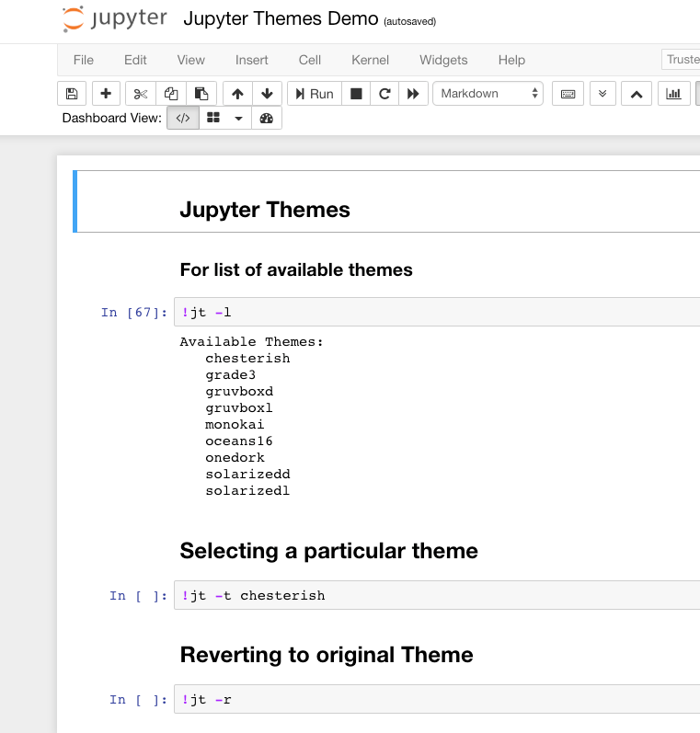
Task: Expand the dashboard layout caret dropdown
Action: (239, 118)
